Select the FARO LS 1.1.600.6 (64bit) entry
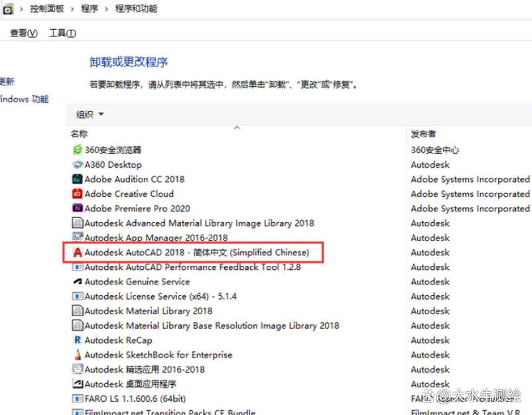Viewport: 532px width, 415px height. click(x=135, y=398)
